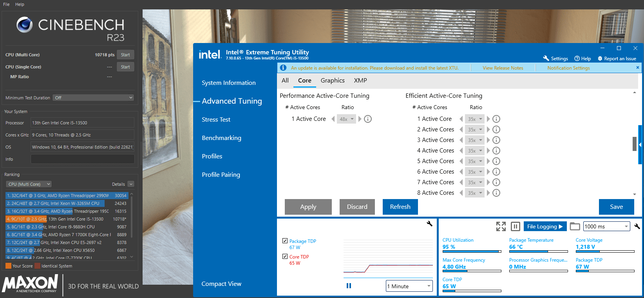The width and height of the screenshot is (644, 298).
Task: Toggle Package TDP graph checkbox
Action: (x=285, y=241)
